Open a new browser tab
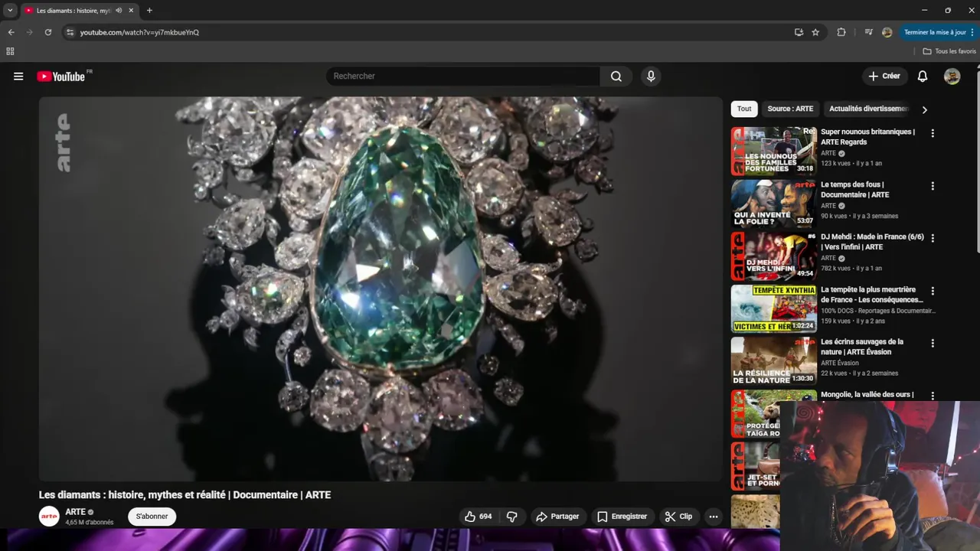The image size is (980, 551). coord(149,11)
